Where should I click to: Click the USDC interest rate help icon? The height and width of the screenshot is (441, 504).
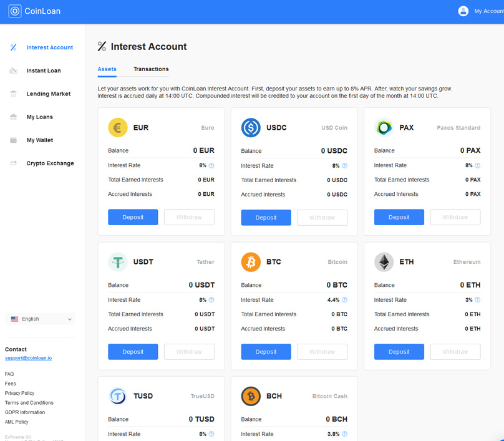click(344, 165)
